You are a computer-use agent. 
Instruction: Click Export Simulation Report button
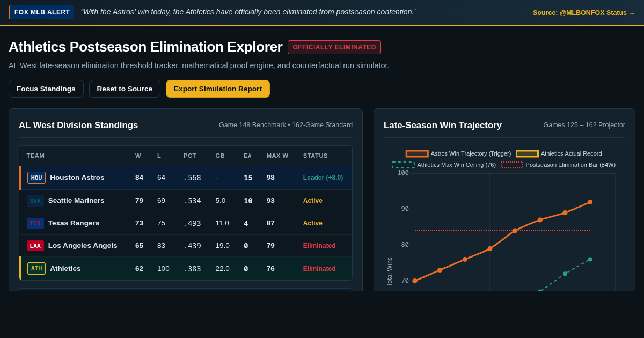coord(218,89)
